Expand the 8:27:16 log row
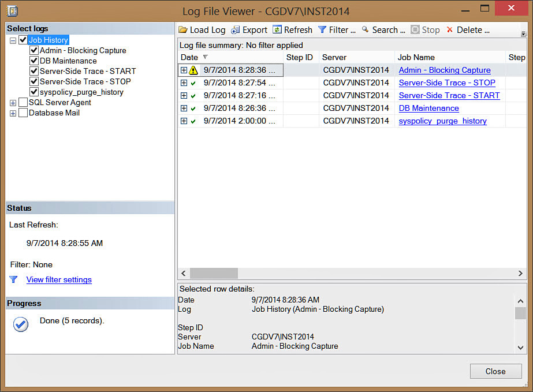Viewport: 533px width, 392px height. pos(184,95)
